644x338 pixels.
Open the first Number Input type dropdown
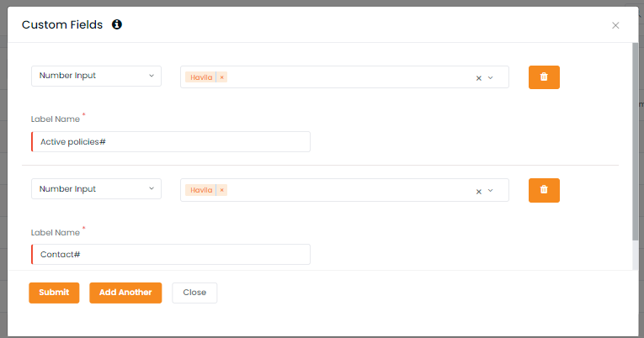tap(96, 76)
